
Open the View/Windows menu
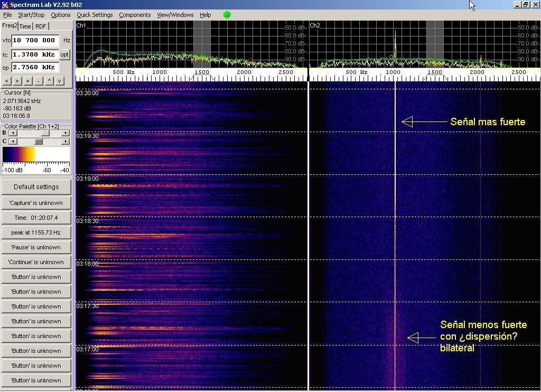pyautogui.click(x=175, y=15)
